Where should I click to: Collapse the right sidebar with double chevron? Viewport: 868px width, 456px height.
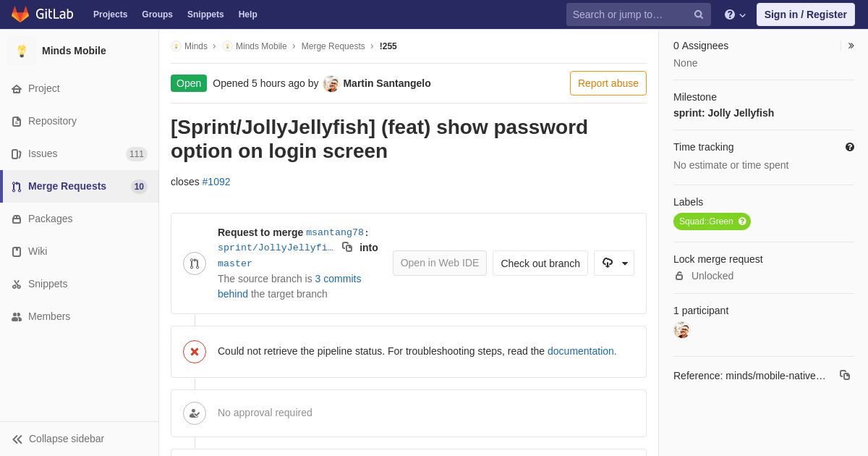pyautogui.click(x=851, y=46)
